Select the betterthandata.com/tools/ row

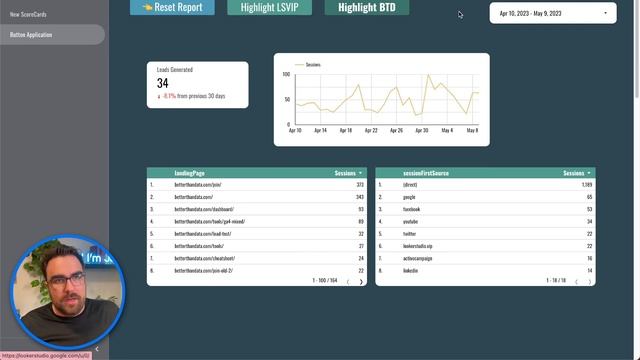[x=257, y=246]
